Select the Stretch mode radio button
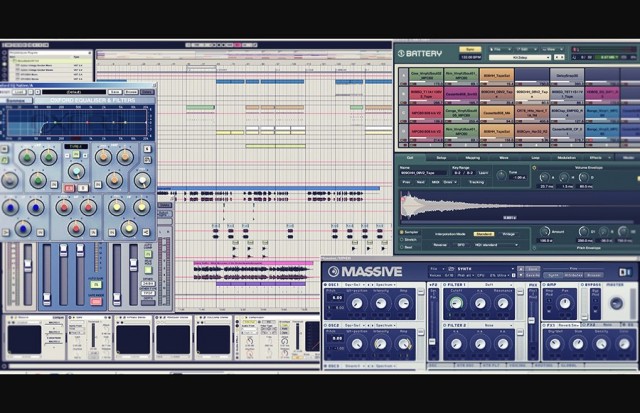This screenshot has width=640, height=413. (x=403, y=240)
